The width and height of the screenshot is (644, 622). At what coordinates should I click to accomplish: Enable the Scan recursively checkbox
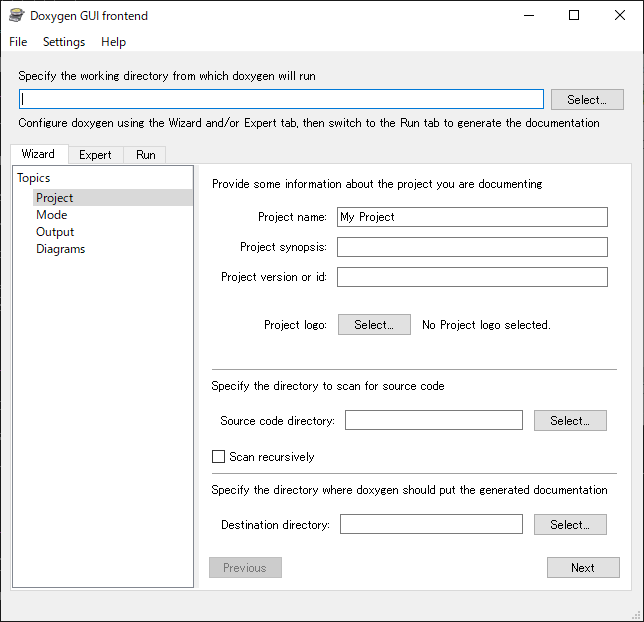click(219, 457)
